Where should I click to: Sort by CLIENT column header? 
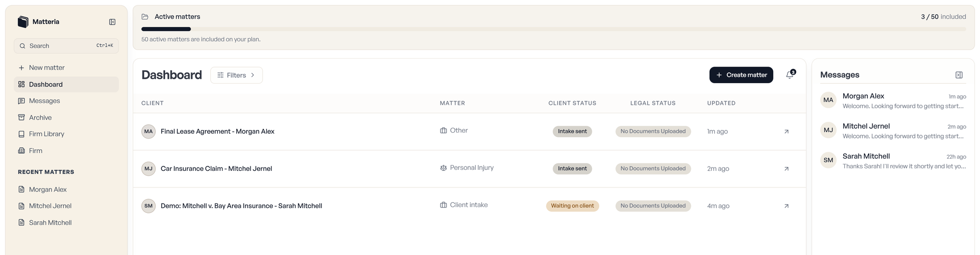pyautogui.click(x=152, y=103)
